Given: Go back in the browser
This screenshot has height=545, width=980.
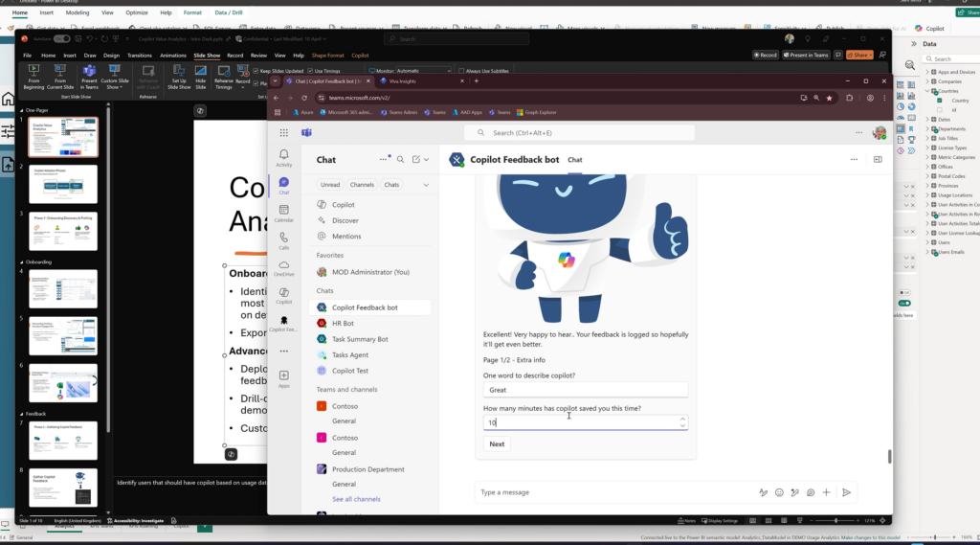Looking at the screenshot, I should [x=277, y=98].
